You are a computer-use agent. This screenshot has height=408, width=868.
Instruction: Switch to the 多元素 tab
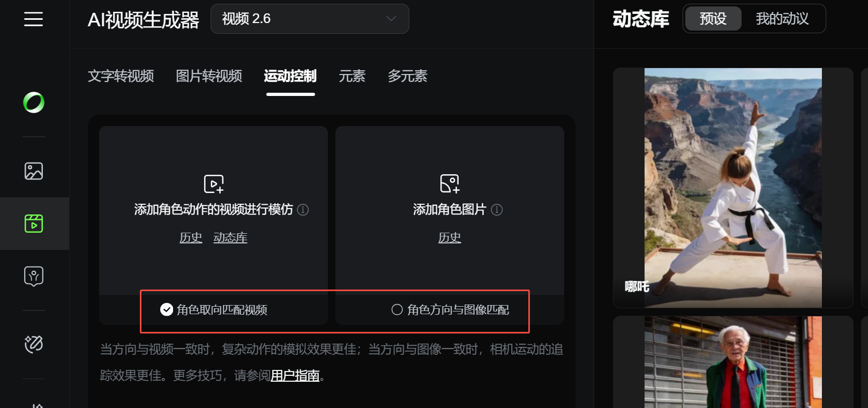pos(407,76)
